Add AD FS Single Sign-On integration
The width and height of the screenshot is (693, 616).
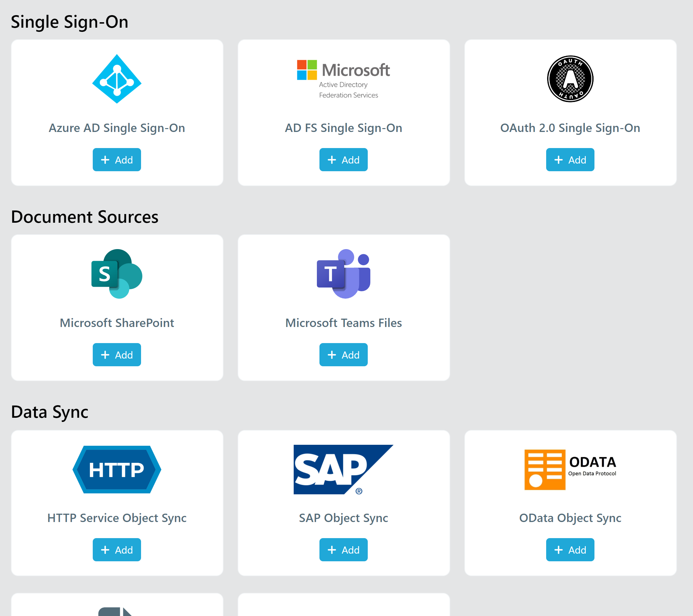(x=344, y=160)
